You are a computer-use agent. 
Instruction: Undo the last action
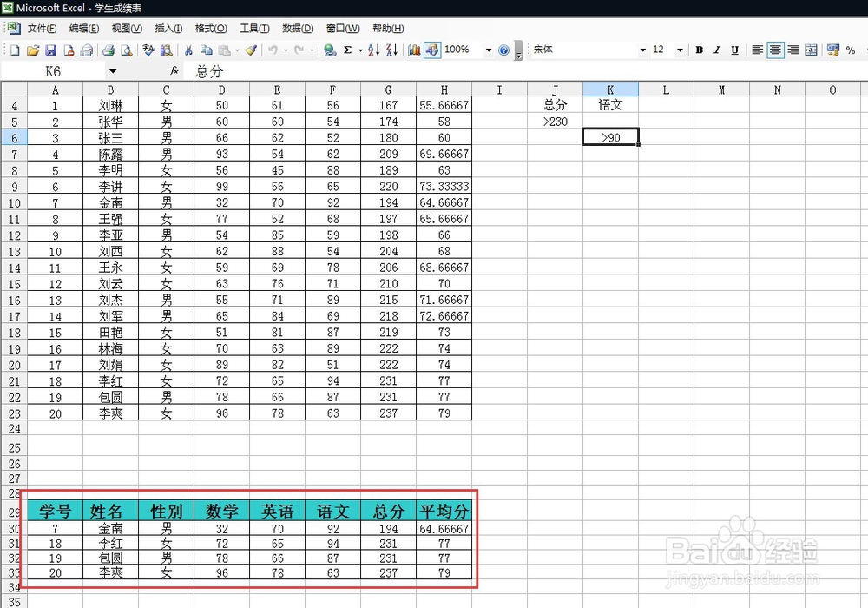(273, 50)
